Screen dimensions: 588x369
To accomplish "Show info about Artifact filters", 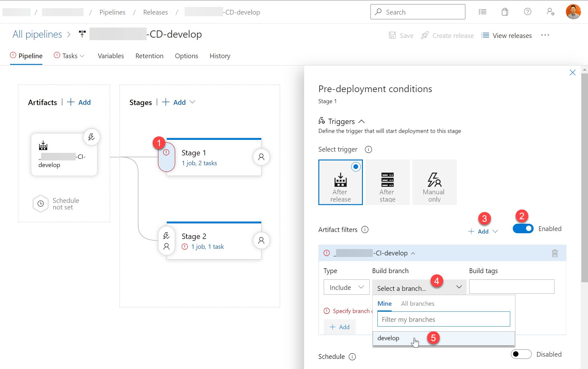I will pyautogui.click(x=365, y=230).
